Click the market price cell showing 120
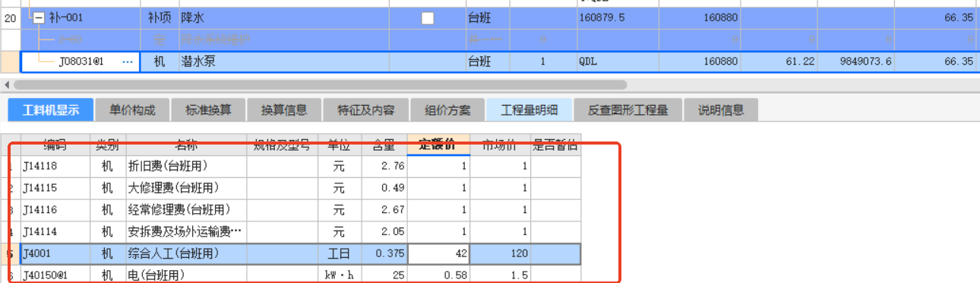Image resolution: width=980 pixels, height=283 pixels. [x=501, y=253]
